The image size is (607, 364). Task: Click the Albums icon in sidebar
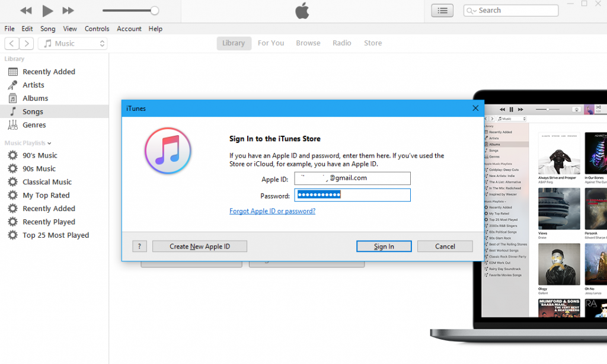pyautogui.click(x=13, y=98)
